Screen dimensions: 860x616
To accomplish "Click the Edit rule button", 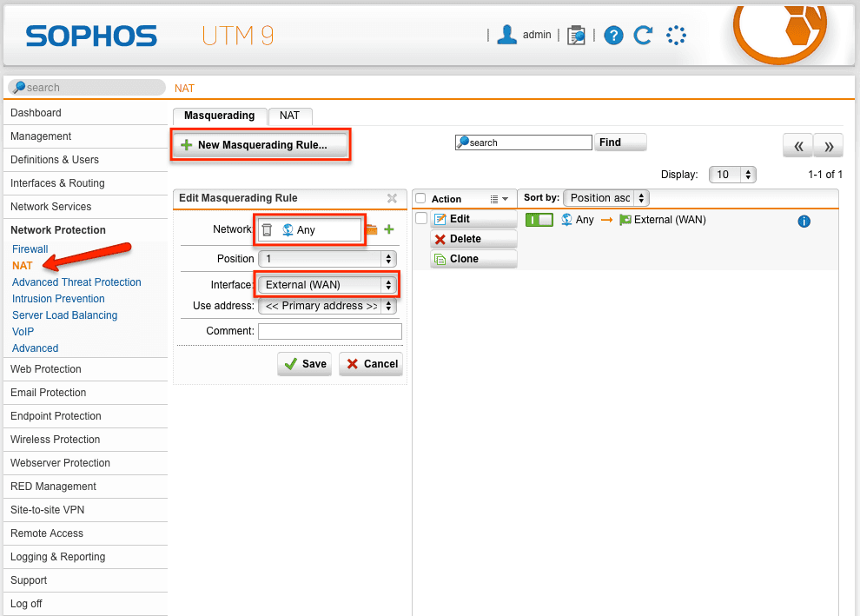I will click(474, 219).
